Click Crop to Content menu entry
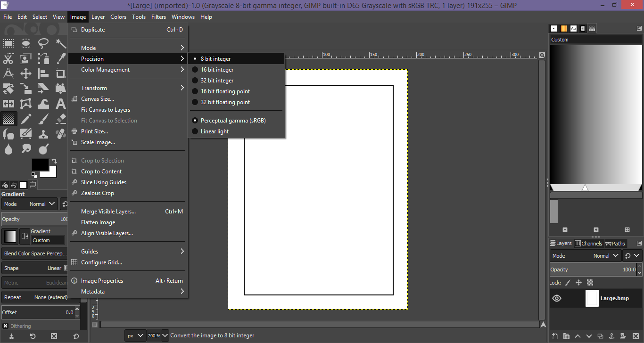Screen dimensions: 644x343 point(128,171)
